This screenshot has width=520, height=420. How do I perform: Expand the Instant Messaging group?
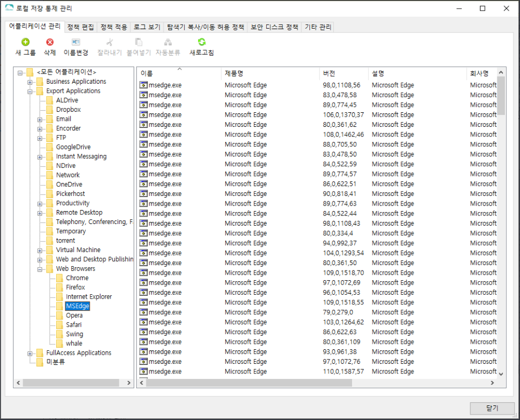[39, 157]
